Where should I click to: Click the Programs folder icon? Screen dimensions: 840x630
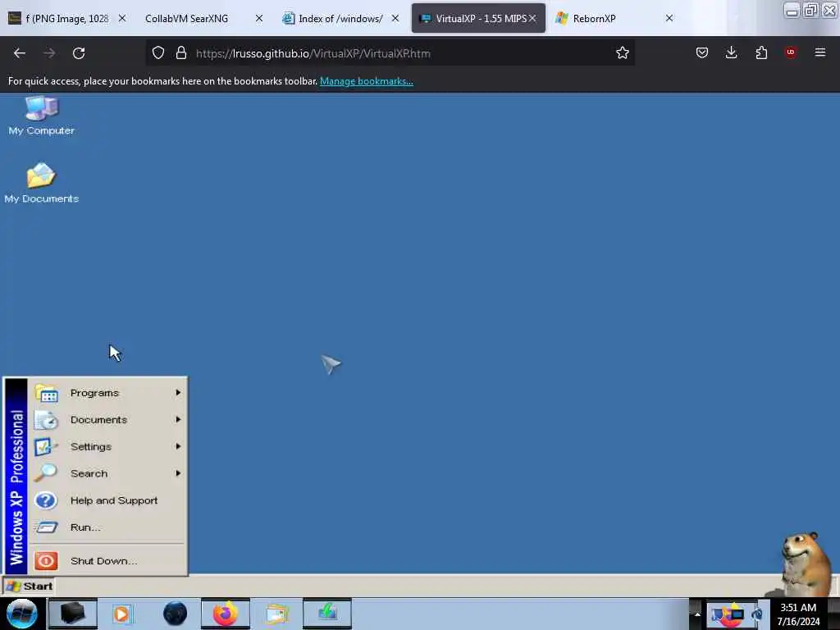click(46, 393)
